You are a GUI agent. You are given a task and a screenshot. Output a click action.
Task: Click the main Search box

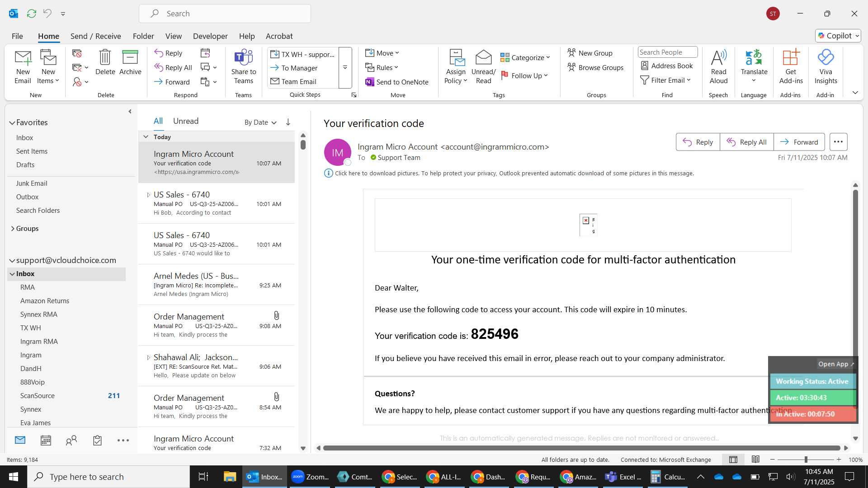[225, 14]
